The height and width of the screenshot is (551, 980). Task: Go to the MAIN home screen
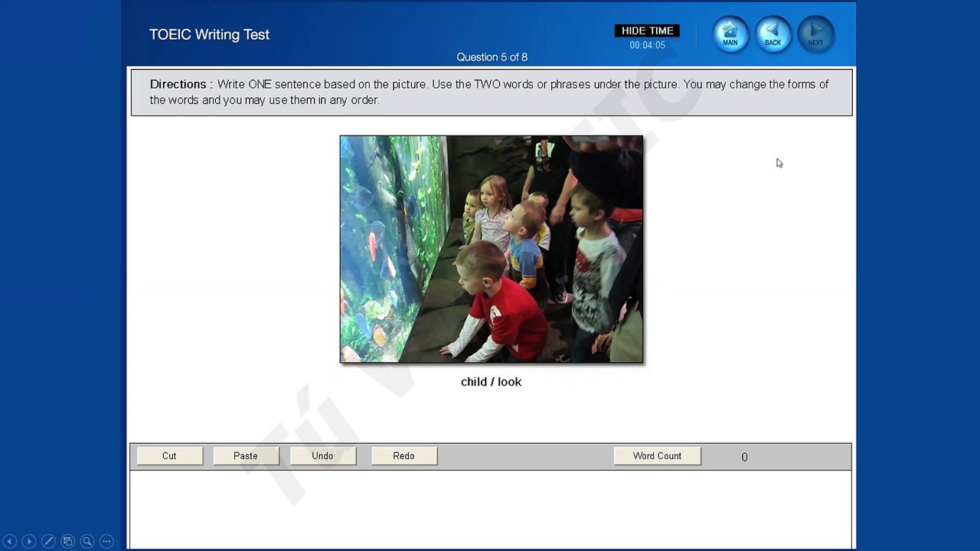coord(730,34)
